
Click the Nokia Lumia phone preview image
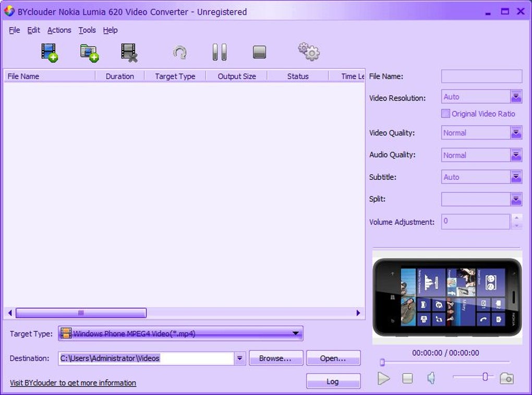coord(447,298)
